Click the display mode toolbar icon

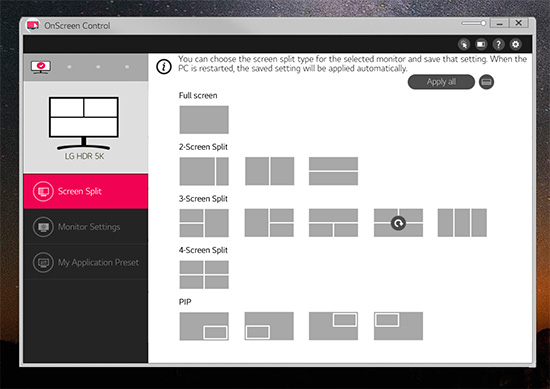[x=481, y=45]
